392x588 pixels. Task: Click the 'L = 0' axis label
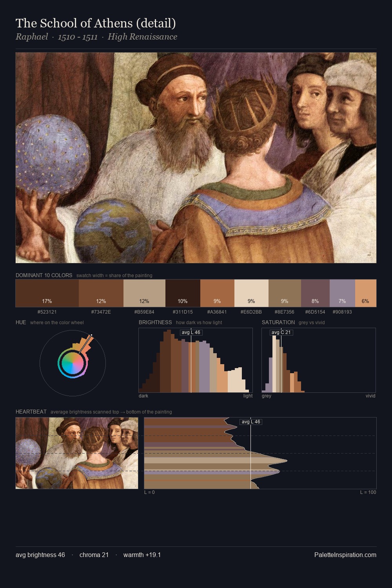(149, 492)
